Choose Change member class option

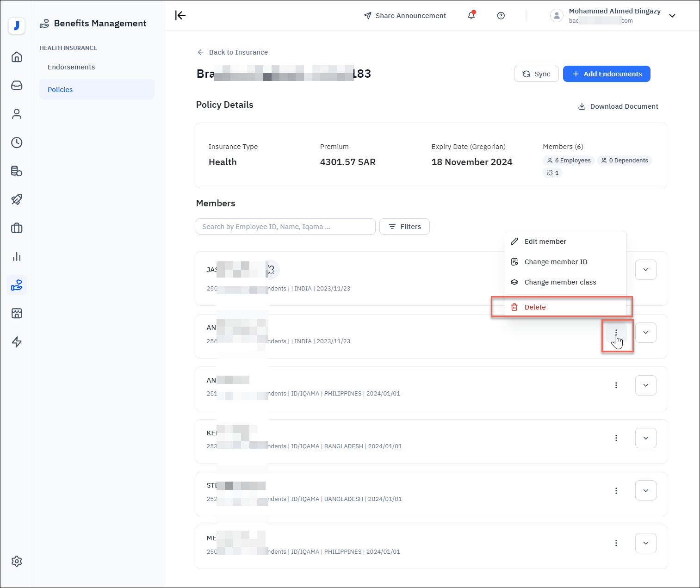tap(560, 282)
